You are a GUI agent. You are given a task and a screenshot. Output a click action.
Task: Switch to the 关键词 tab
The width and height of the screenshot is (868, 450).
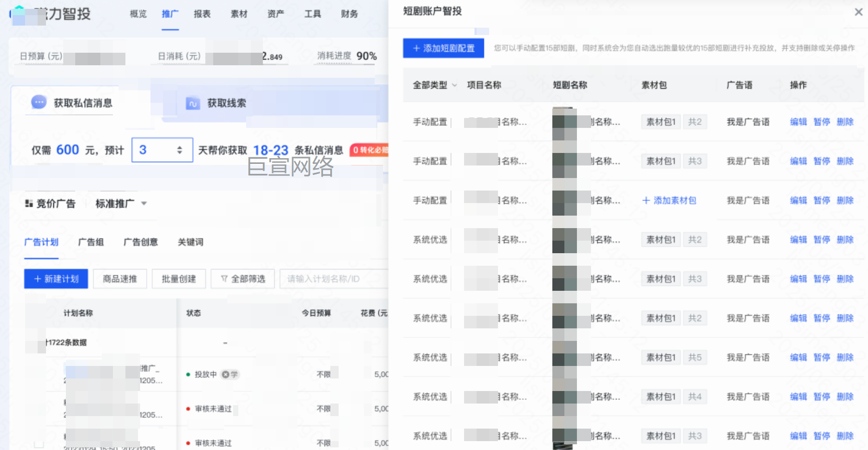(x=190, y=242)
